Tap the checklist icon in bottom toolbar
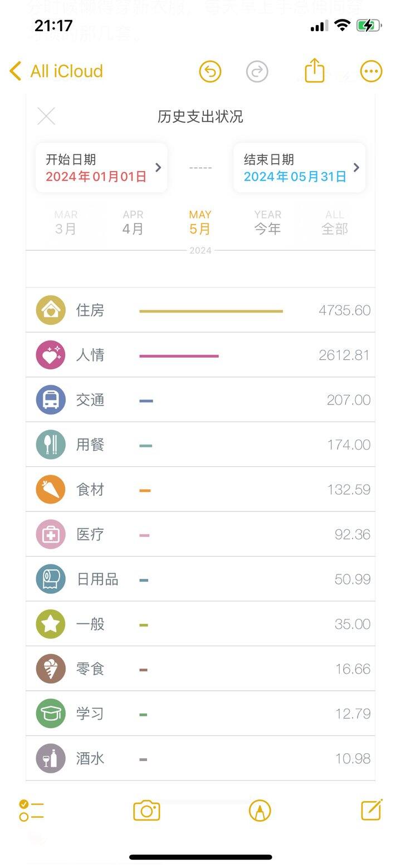401x868 pixels. click(31, 811)
